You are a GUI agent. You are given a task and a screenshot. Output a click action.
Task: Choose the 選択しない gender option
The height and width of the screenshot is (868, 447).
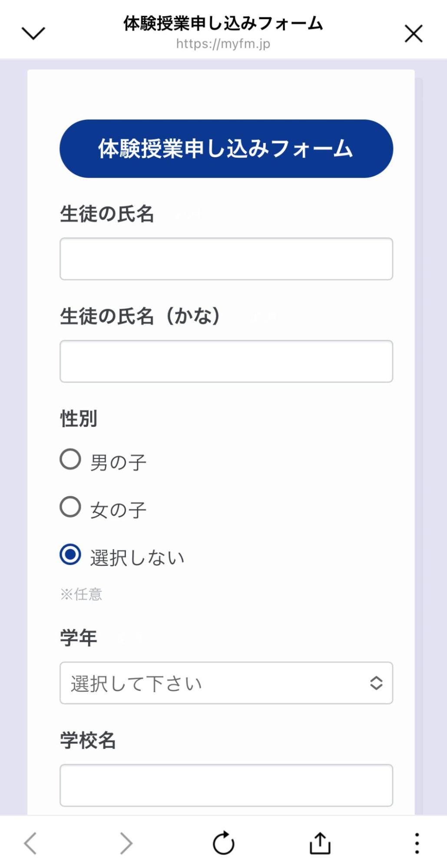pyautogui.click(x=71, y=556)
